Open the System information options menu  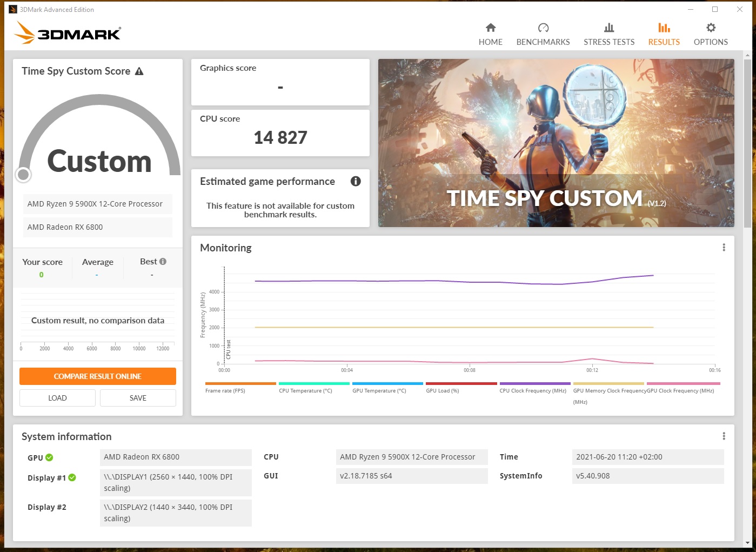724,436
